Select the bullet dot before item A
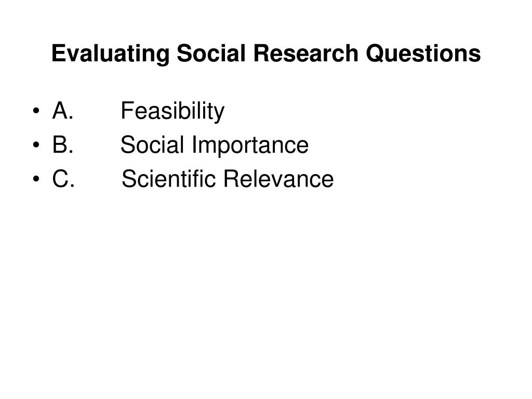This screenshot has width=532, height=399. click(x=36, y=111)
